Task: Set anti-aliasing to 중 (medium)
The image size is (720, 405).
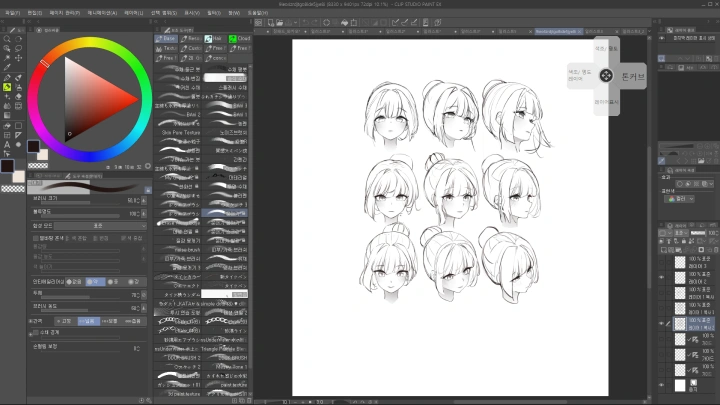Action: point(112,281)
